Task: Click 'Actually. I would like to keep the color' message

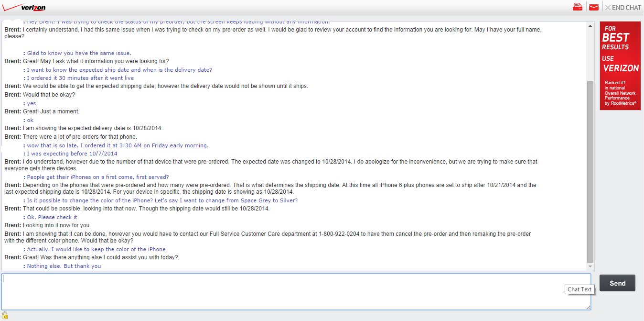Action: pos(96,249)
